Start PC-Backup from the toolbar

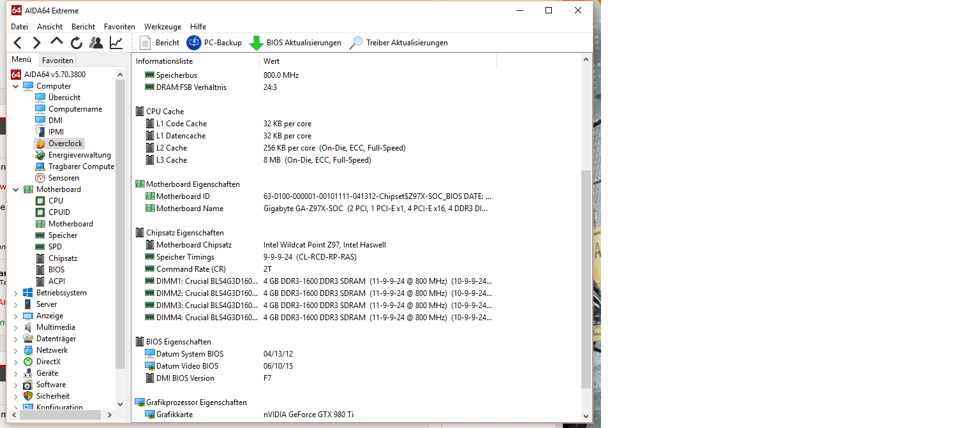pyautogui.click(x=214, y=43)
